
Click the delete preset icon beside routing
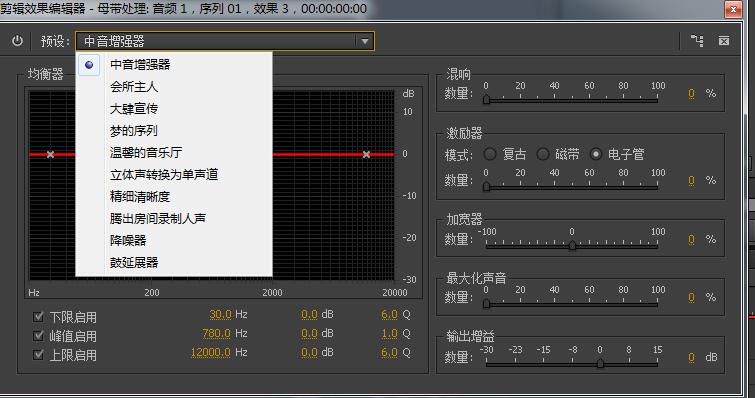724,41
